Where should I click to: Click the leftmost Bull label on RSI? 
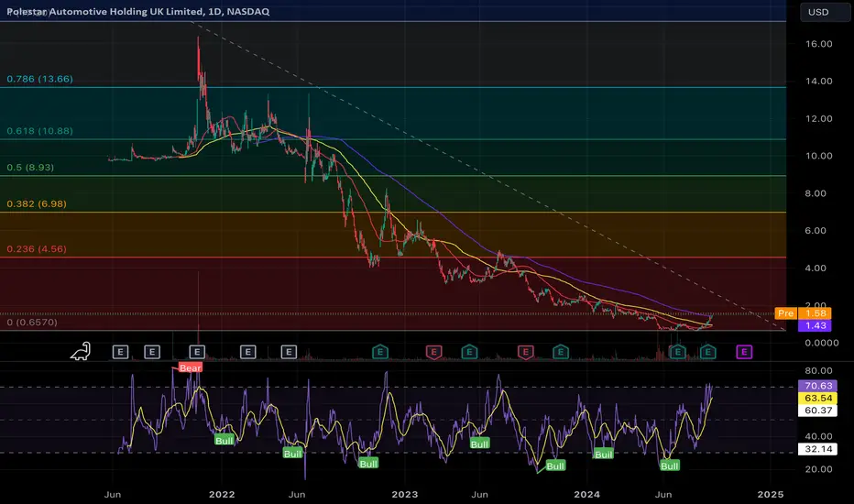point(224,440)
